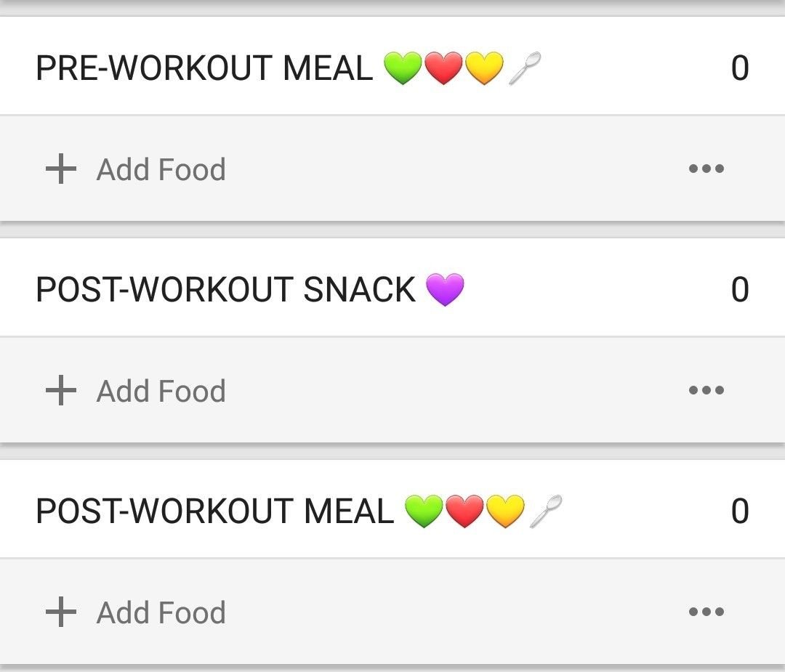Tap the spoon icon beside Post-Workout Meal
This screenshot has width=785, height=672.
pos(546,510)
